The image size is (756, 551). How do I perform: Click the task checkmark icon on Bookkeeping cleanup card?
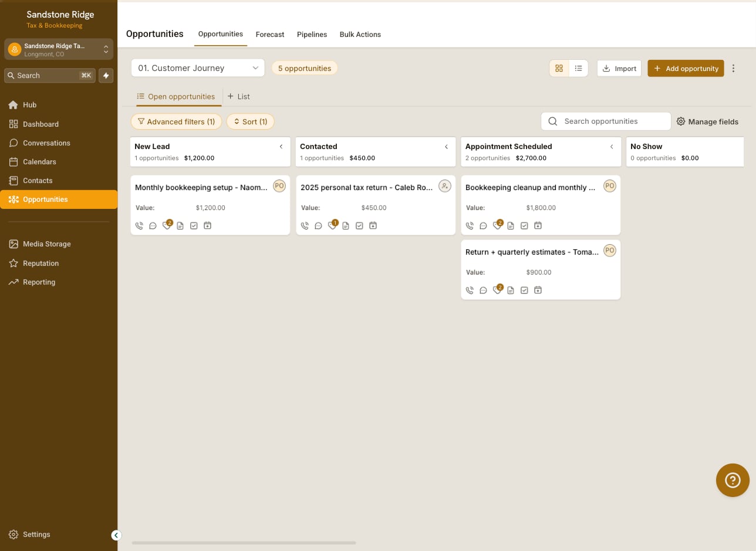pos(524,225)
